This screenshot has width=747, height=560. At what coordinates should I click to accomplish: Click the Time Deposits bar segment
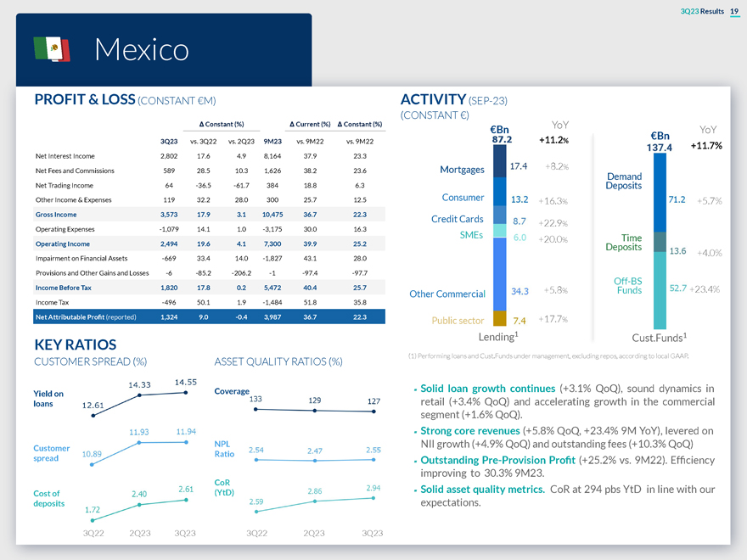click(660, 242)
